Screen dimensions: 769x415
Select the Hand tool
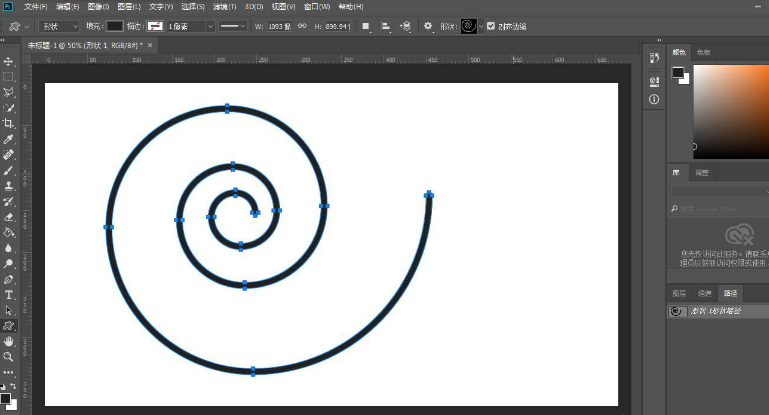(x=8, y=341)
